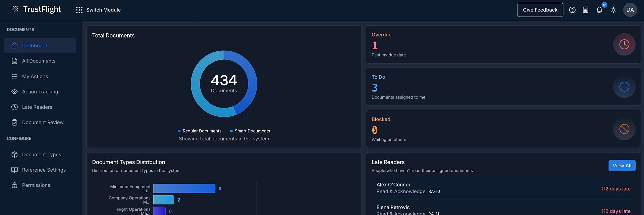Screen dimensions: 644x215
Task: Open the DA user avatar menu
Action: [x=630, y=10]
